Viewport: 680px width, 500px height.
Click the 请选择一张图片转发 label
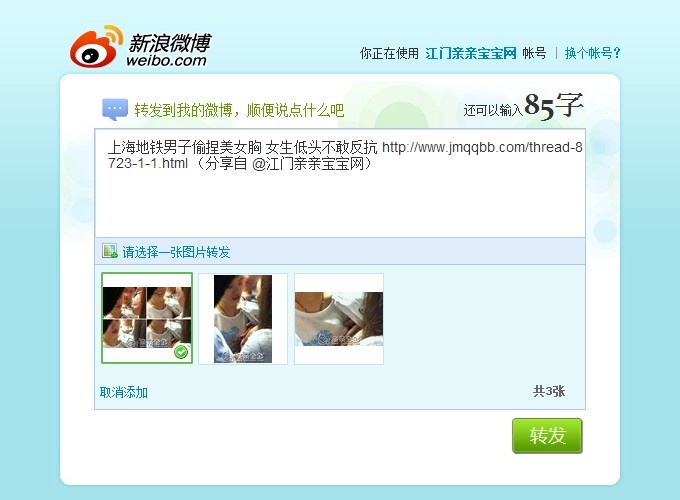point(176,252)
